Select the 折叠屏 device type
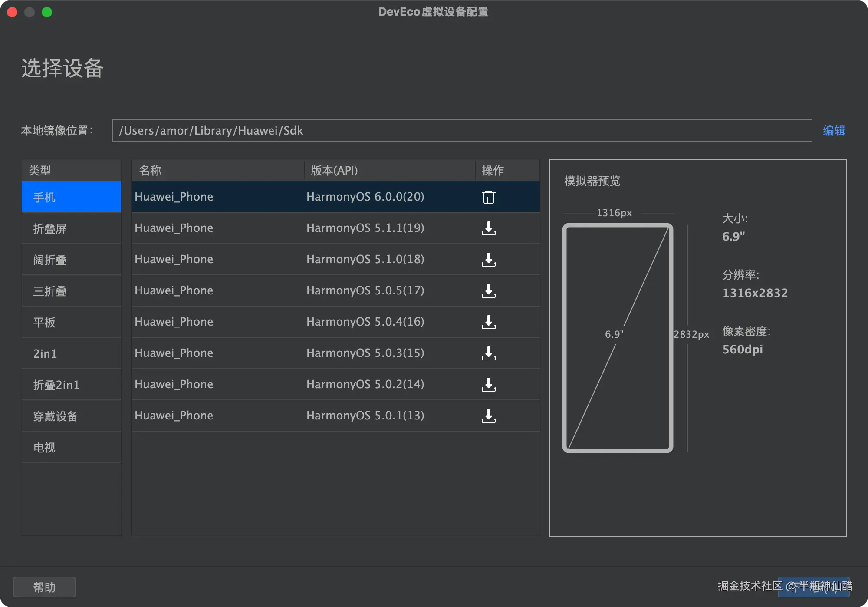 (x=71, y=228)
